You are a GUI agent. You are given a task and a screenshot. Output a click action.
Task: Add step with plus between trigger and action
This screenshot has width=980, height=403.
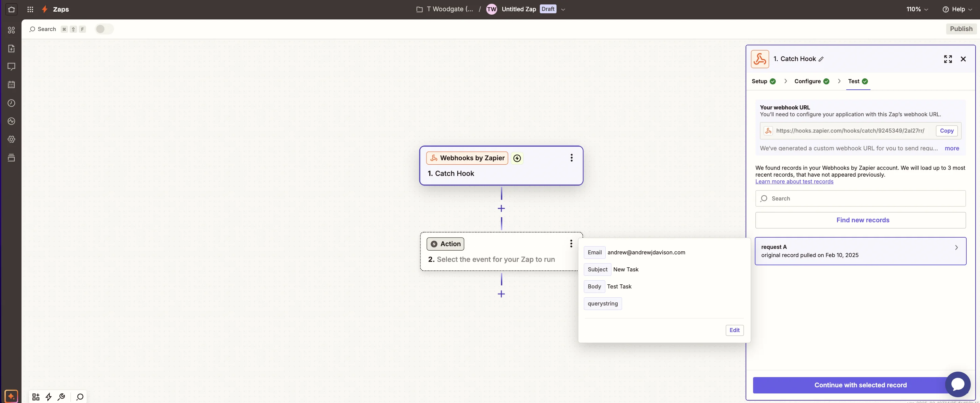point(501,208)
